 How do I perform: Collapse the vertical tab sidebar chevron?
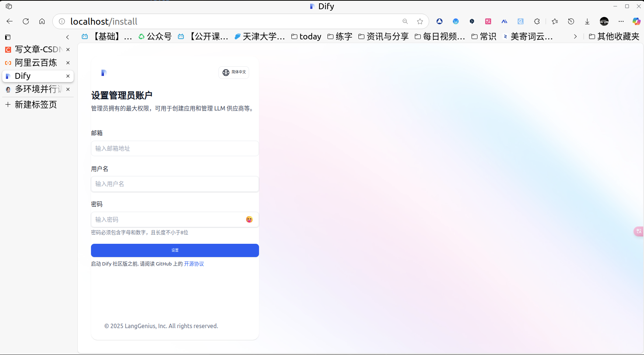tap(67, 37)
